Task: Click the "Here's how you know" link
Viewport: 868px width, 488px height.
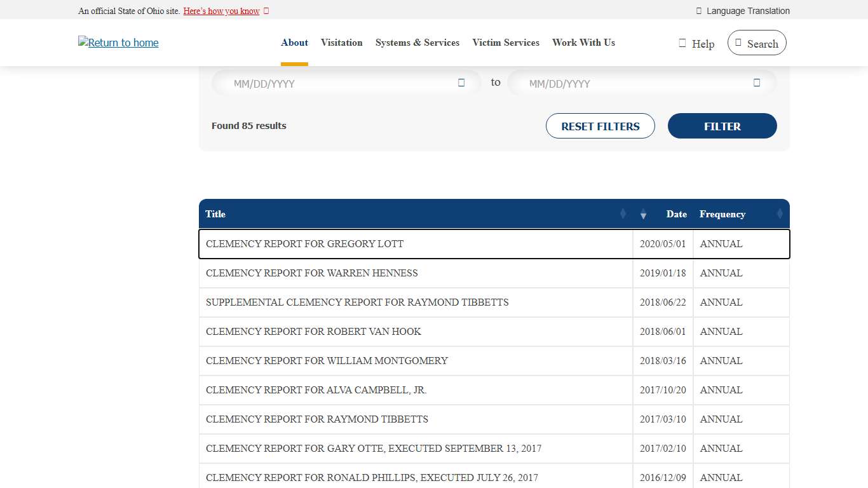Action: coord(221,11)
